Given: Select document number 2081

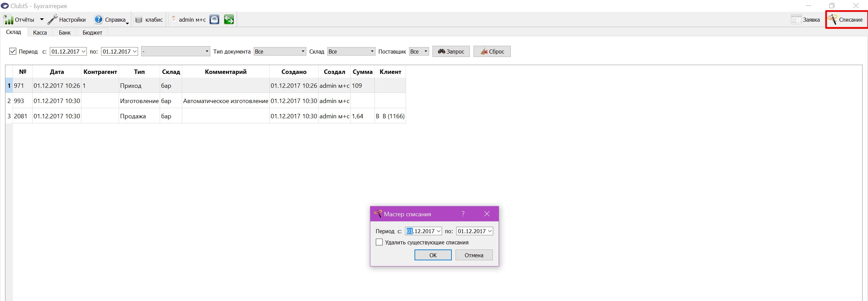Looking at the screenshot, I should (x=22, y=116).
